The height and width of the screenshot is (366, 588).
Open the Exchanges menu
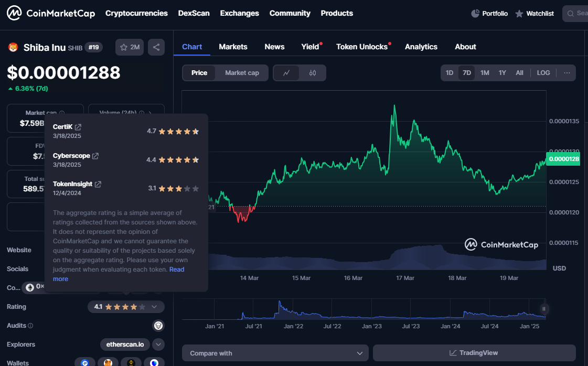(x=240, y=13)
